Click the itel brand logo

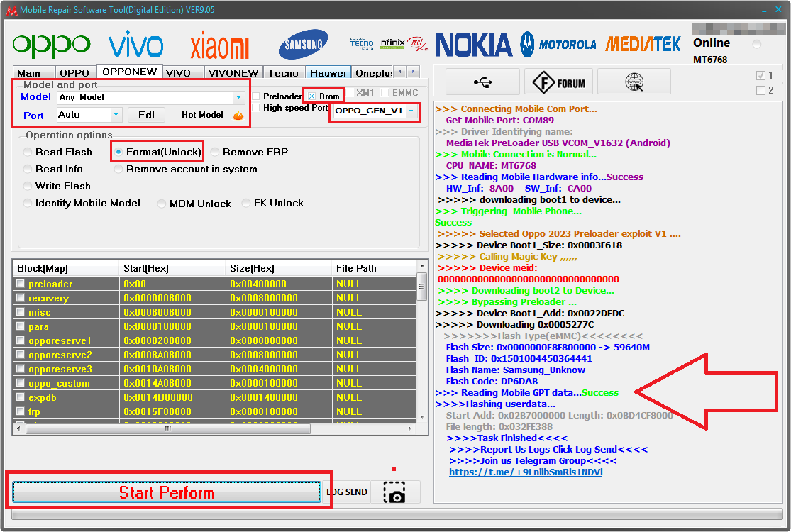418,44
